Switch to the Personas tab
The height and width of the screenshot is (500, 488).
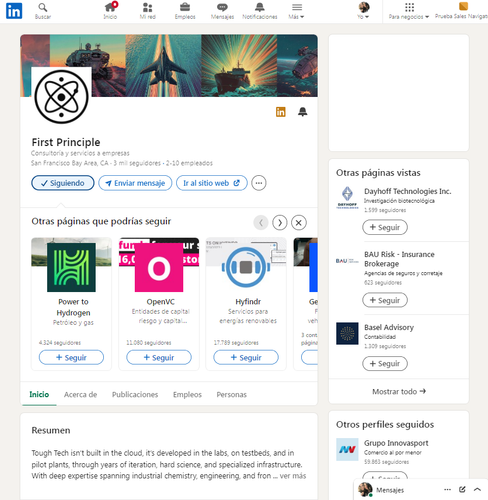point(232,394)
